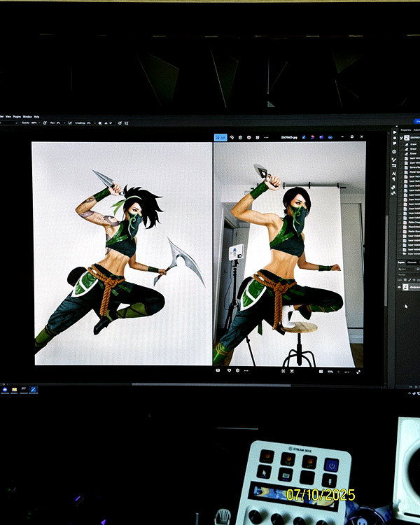
Task: Open the bottom-right more options in Photos
Action: click(346, 372)
